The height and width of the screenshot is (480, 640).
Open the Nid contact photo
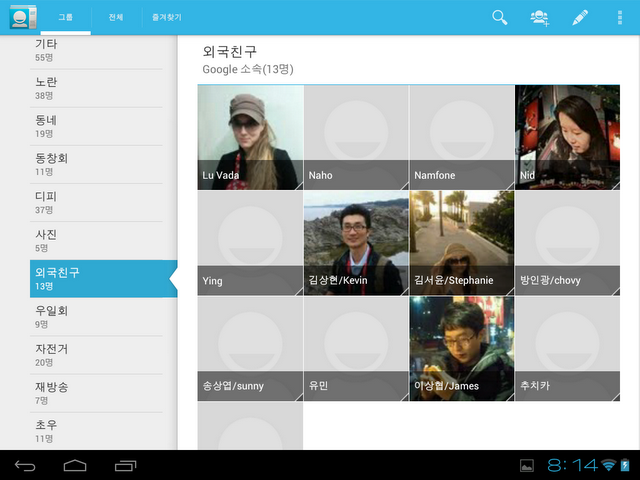(x=567, y=138)
